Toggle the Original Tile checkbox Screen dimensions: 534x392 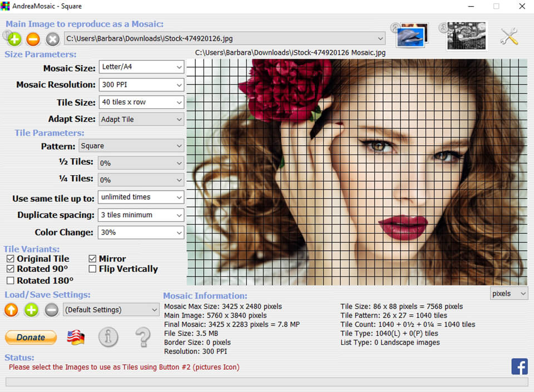(x=11, y=259)
